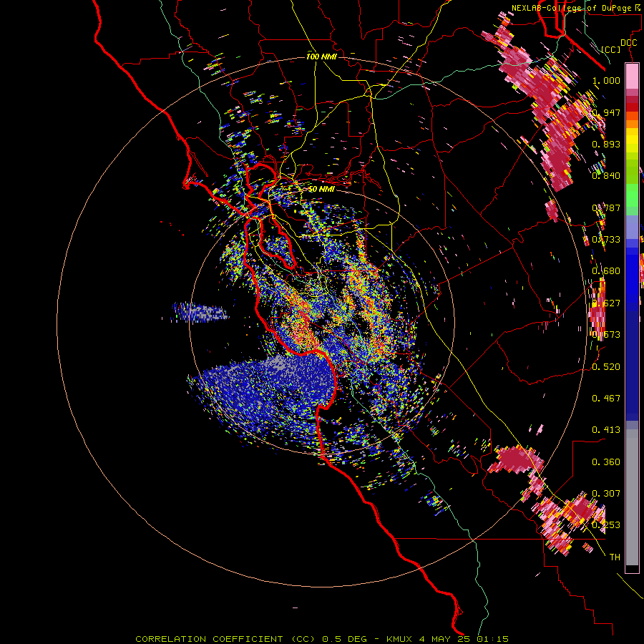Click the [CC] legend heading
This screenshot has width=644, height=644.
611,50
